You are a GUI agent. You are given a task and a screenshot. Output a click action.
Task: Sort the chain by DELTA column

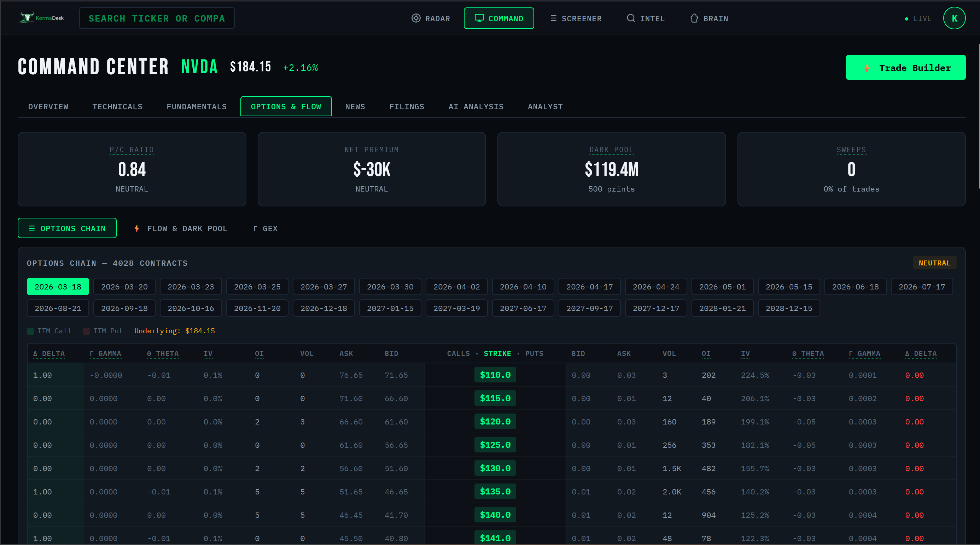pyautogui.click(x=49, y=354)
